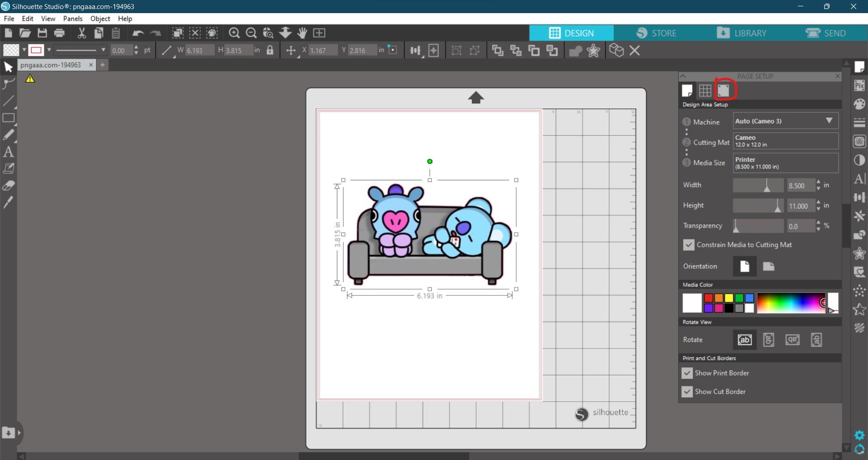Viewport: 868px width, 460px height.
Task: Select the Line drawing tool
Action: [x=9, y=101]
